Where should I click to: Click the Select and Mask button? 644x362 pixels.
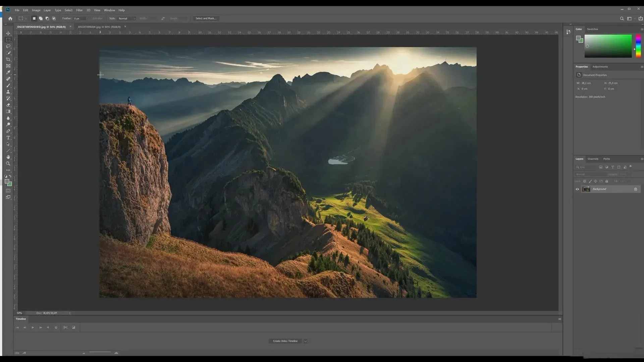pos(206,18)
